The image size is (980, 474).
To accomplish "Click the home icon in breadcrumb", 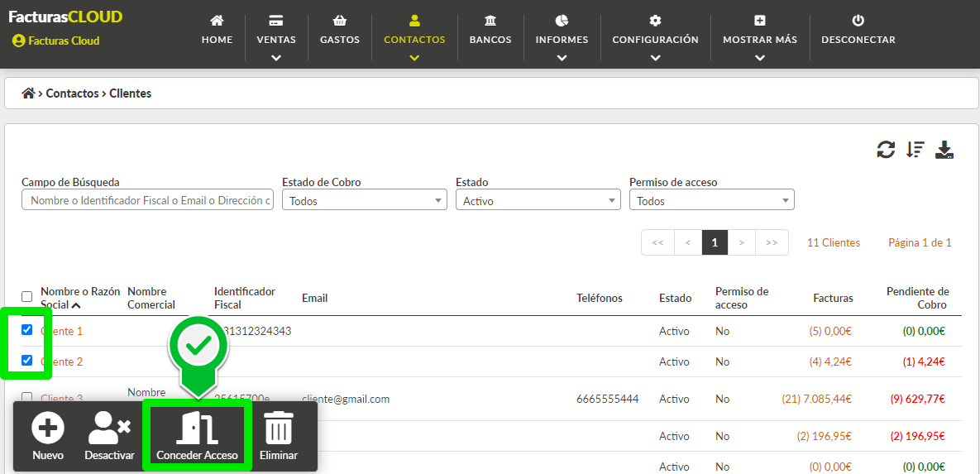I will click(28, 93).
